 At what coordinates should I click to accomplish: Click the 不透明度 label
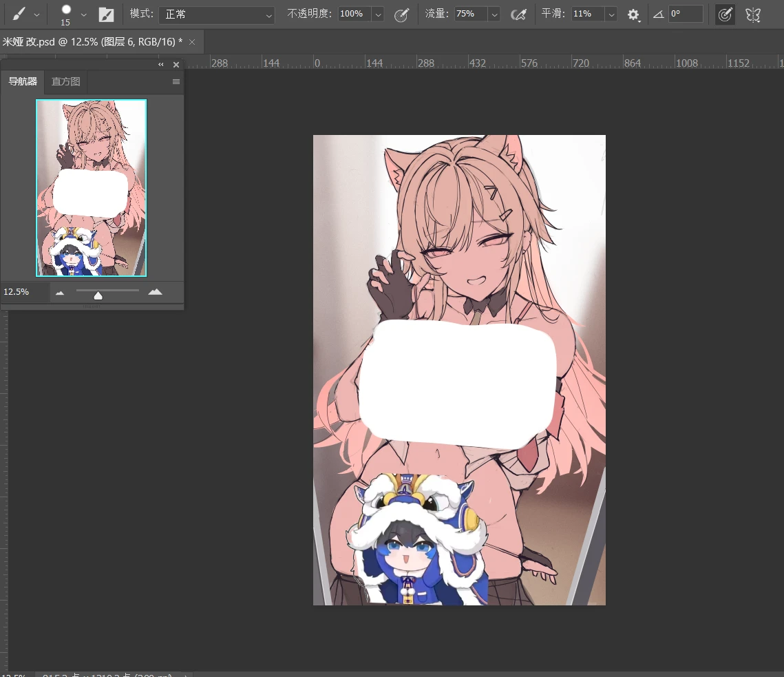point(309,14)
